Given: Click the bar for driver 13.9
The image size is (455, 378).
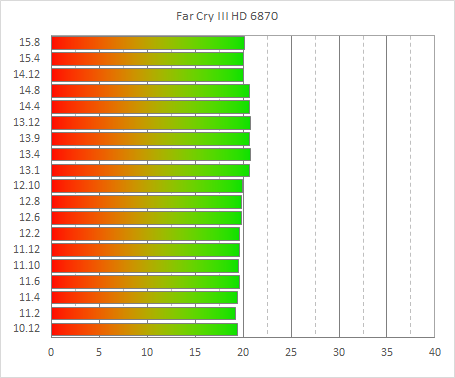Looking at the screenshot, I should pyautogui.click(x=151, y=139).
